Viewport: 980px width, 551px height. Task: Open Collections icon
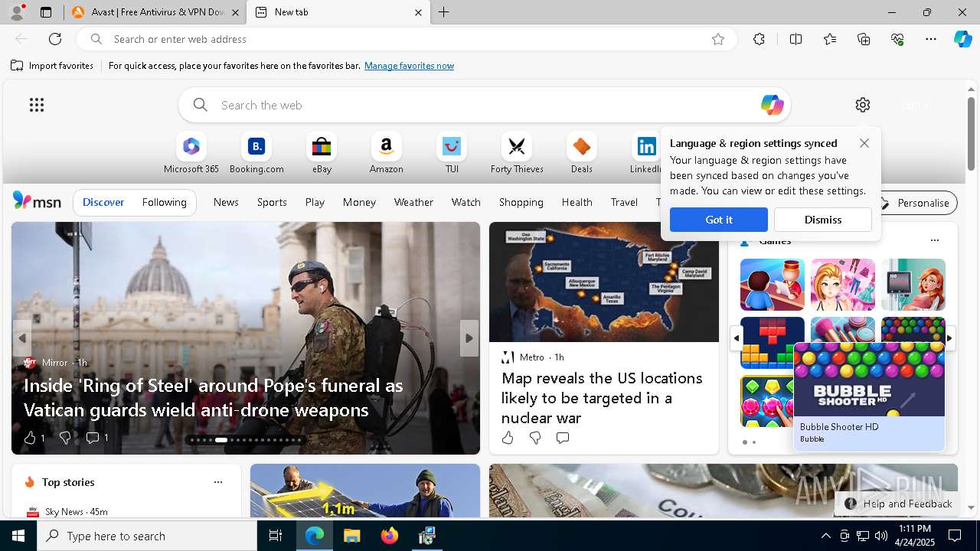coord(864,39)
